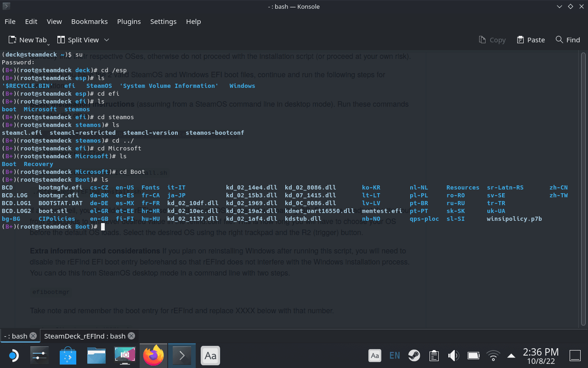Close the '- : bash' tab
The image size is (588, 368).
33,336
